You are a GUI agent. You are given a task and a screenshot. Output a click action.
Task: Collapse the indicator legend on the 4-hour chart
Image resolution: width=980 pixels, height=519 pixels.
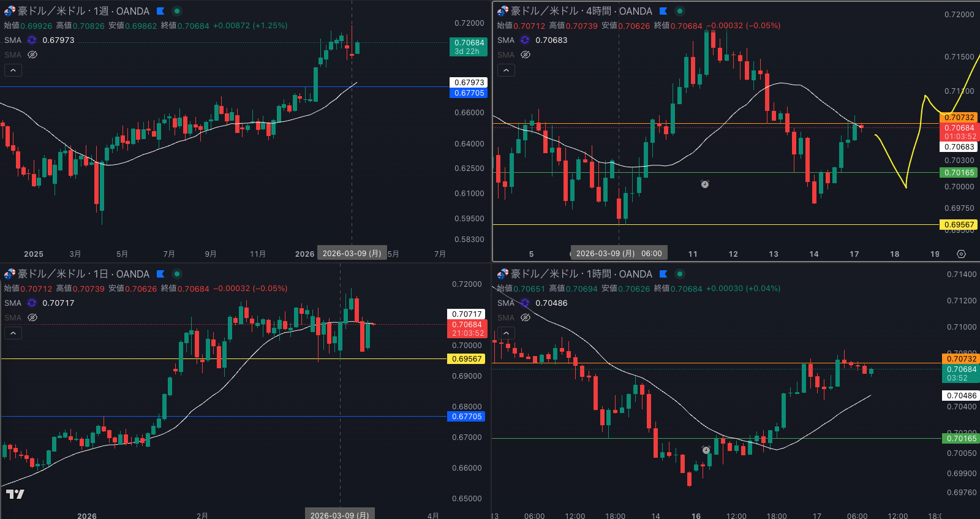(x=506, y=70)
